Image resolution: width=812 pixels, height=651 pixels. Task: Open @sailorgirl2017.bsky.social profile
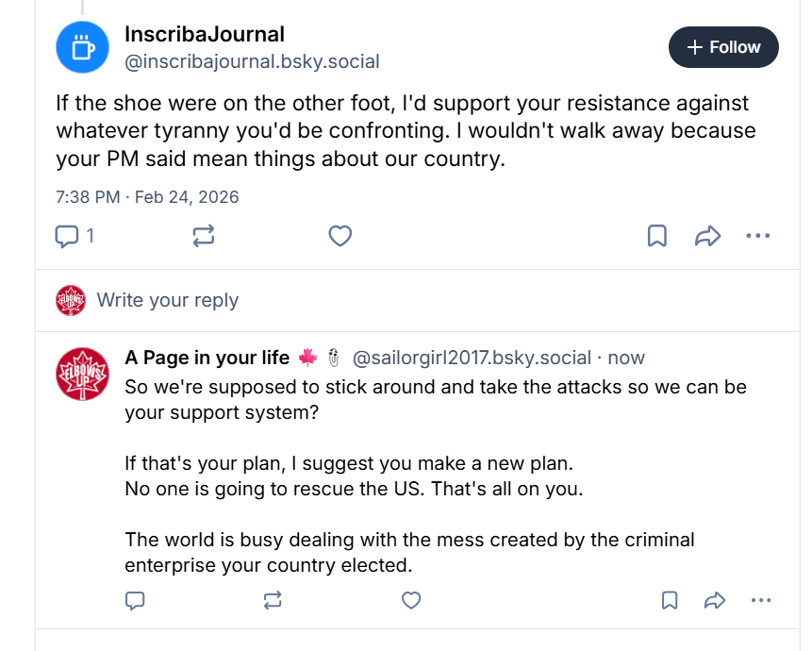click(472, 359)
